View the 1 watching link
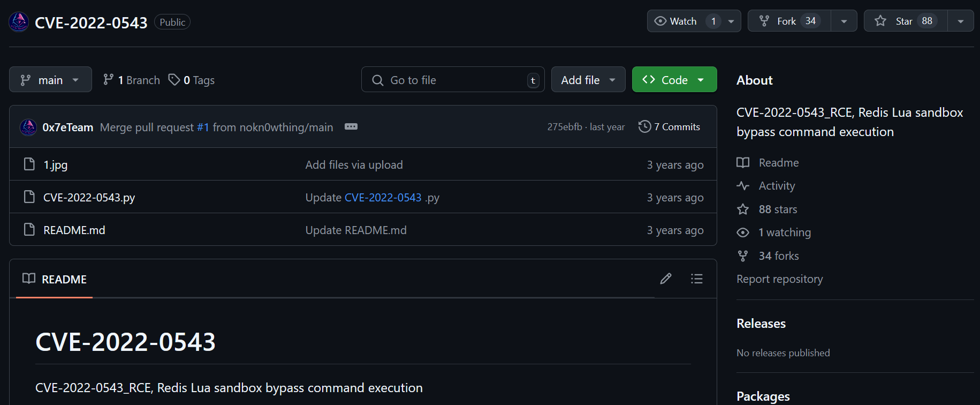The image size is (980, 405). tap(774, 232)
